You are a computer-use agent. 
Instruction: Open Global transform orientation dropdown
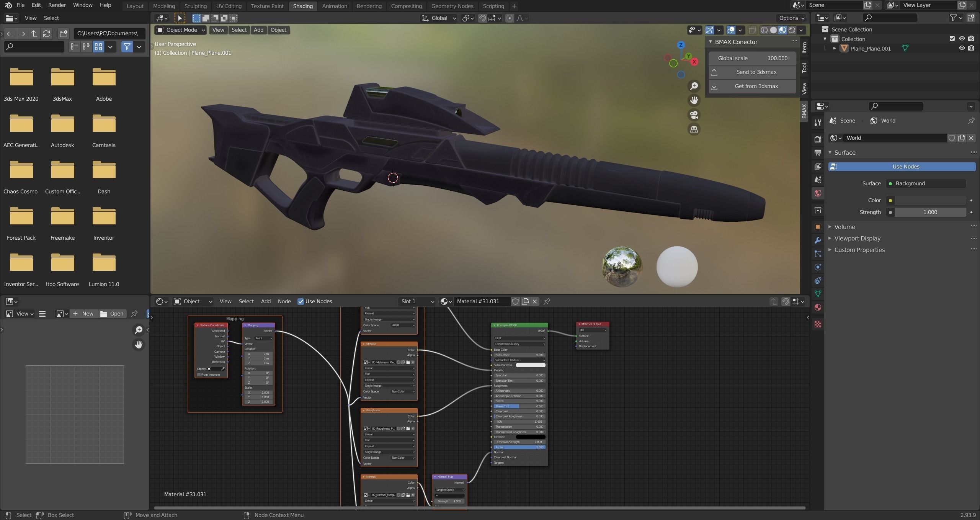tap(439, 18)
